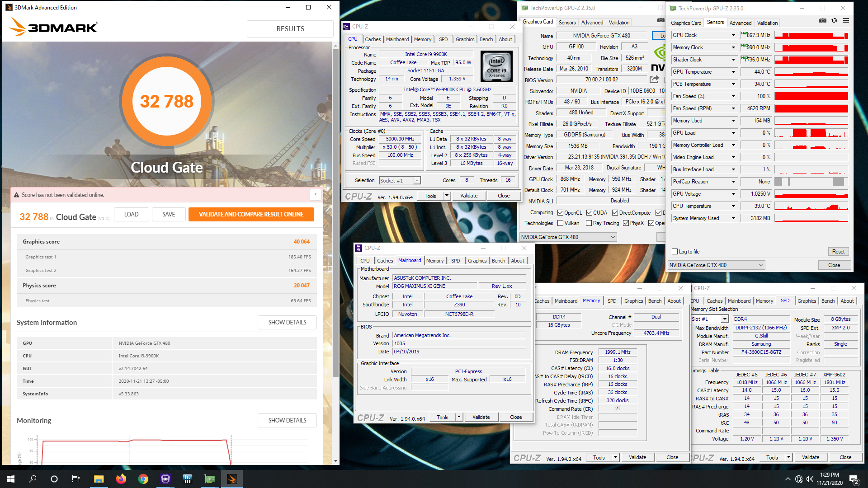The width and height of the screenshot is (868, 488).
Task: Switch to the Caches tab in top CPU-Z window
Action: point(373,39)
